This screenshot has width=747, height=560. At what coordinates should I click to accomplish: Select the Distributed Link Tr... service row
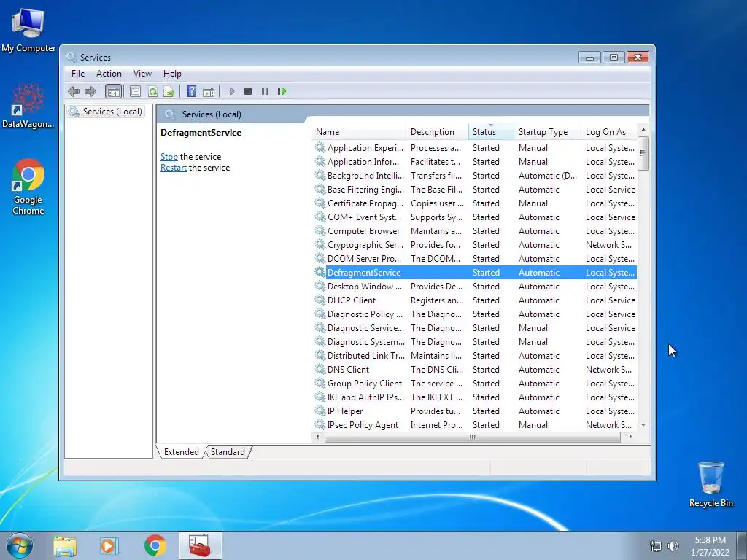click(475, 355)
